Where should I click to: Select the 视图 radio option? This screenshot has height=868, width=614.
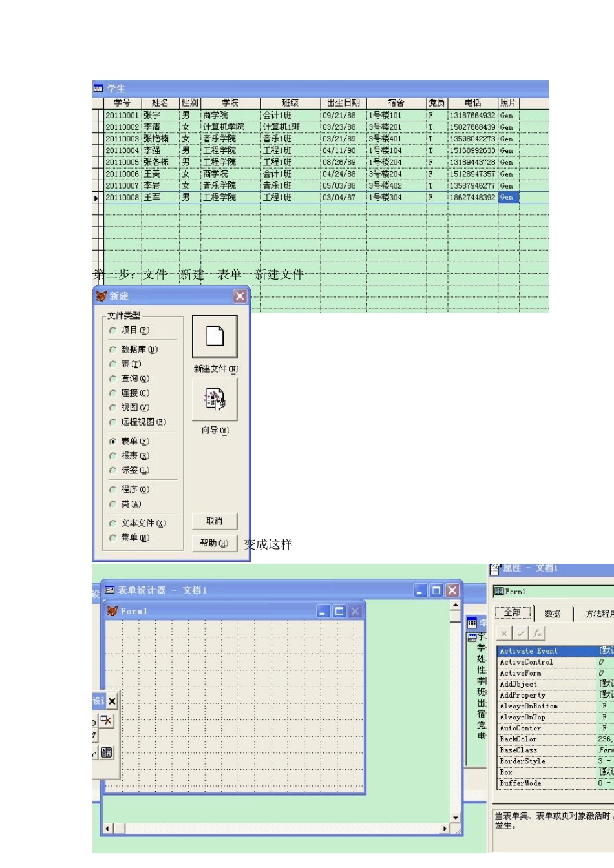pos(112,408)
